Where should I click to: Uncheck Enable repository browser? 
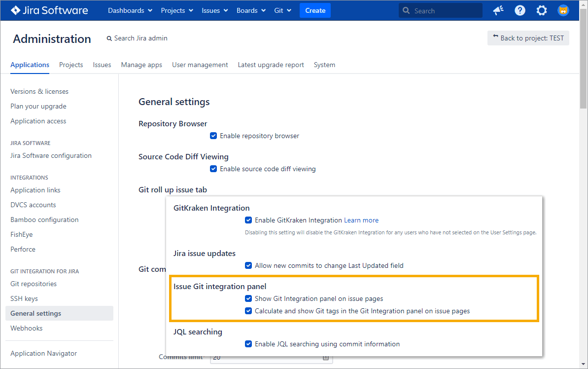pyautogui.click(x=213, y=136)
